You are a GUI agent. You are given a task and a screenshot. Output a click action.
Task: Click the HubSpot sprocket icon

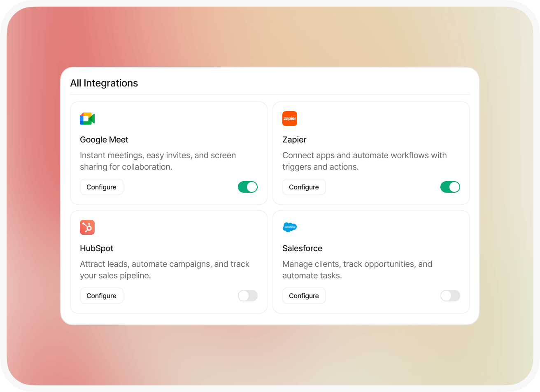(x=87, y=227)
